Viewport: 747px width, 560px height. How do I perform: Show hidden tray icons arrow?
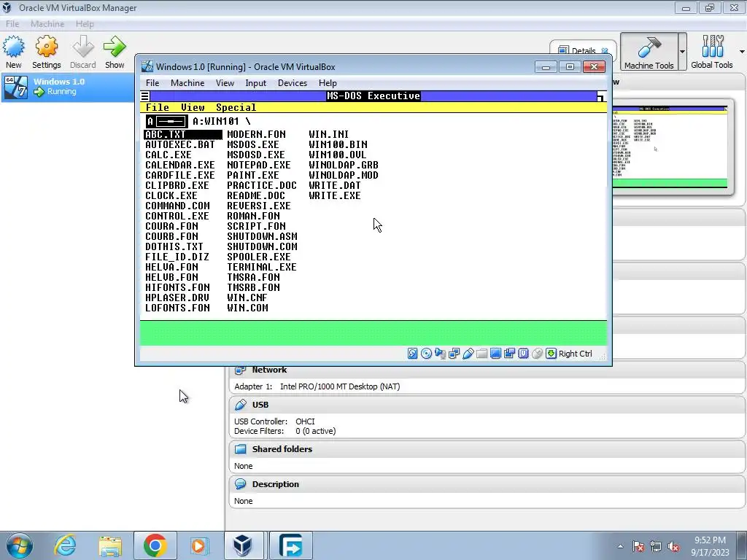click(620, 547)
